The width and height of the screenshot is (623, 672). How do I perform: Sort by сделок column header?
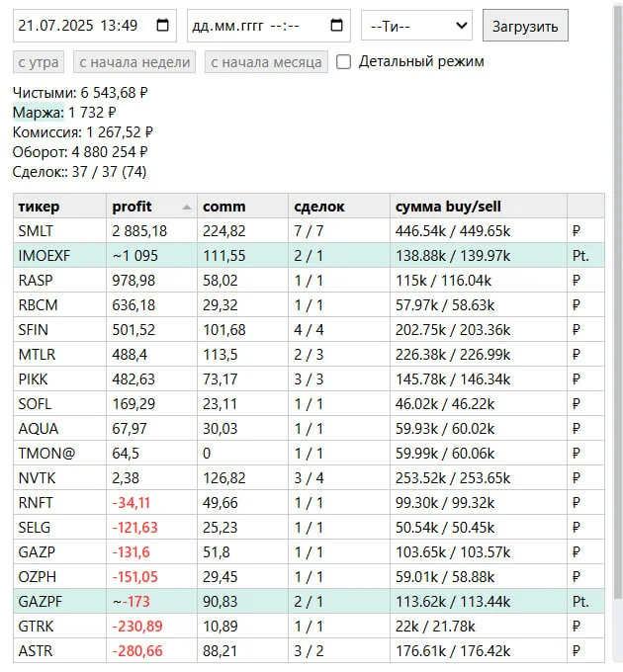click(x=339, y=207)
